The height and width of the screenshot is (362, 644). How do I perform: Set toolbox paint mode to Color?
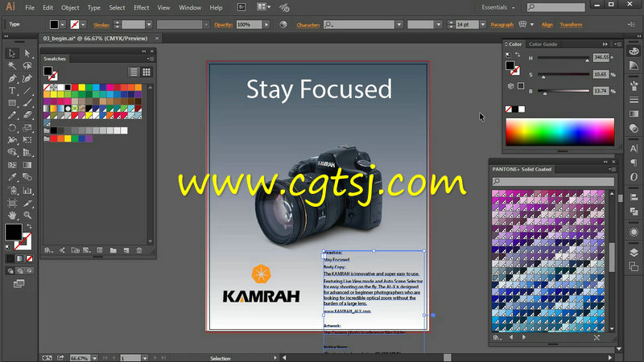pos(10,258)
